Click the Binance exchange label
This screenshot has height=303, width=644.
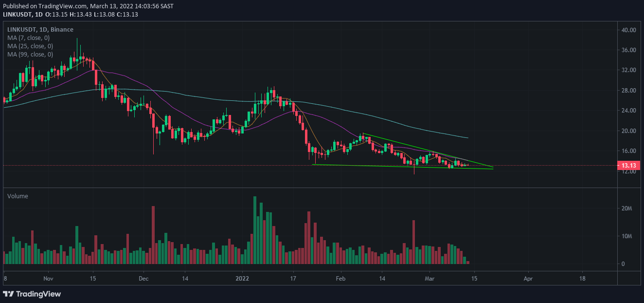(63, 30)
